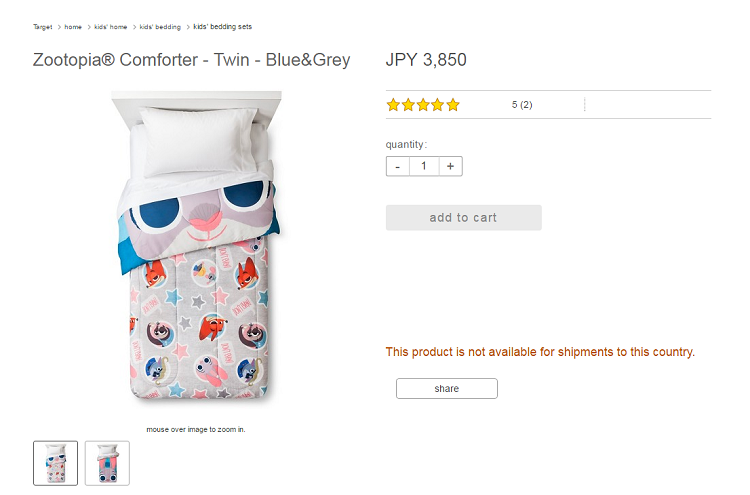Decrease quantity with the minus button

coord(397,166)
